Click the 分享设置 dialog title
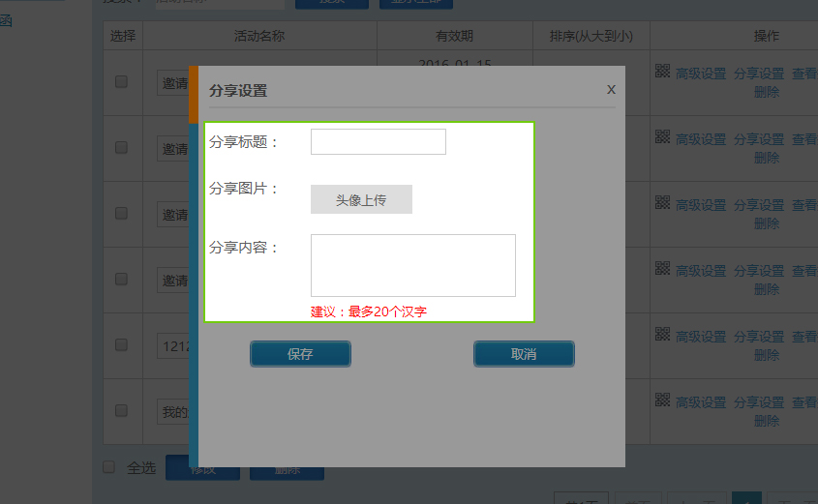The height and width of the screenshot is (504, 818). (x=238, y=91)
